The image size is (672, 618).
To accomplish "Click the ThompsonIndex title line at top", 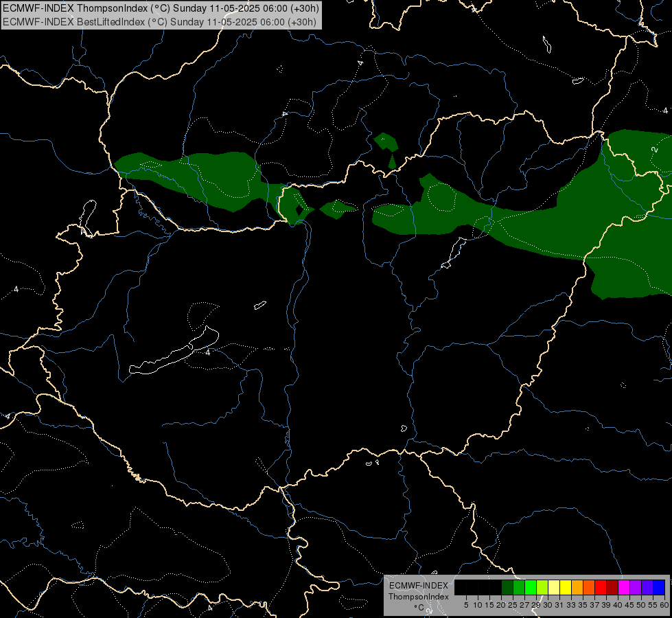I will [161, 8].
